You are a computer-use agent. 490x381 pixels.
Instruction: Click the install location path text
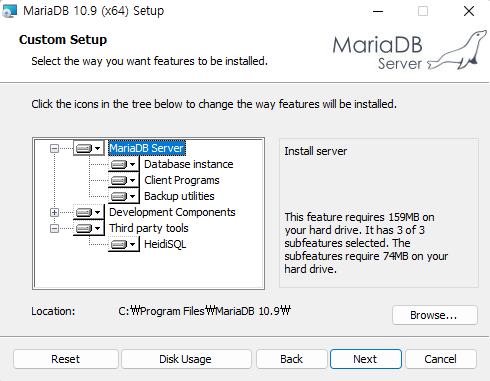pos(204,311)
